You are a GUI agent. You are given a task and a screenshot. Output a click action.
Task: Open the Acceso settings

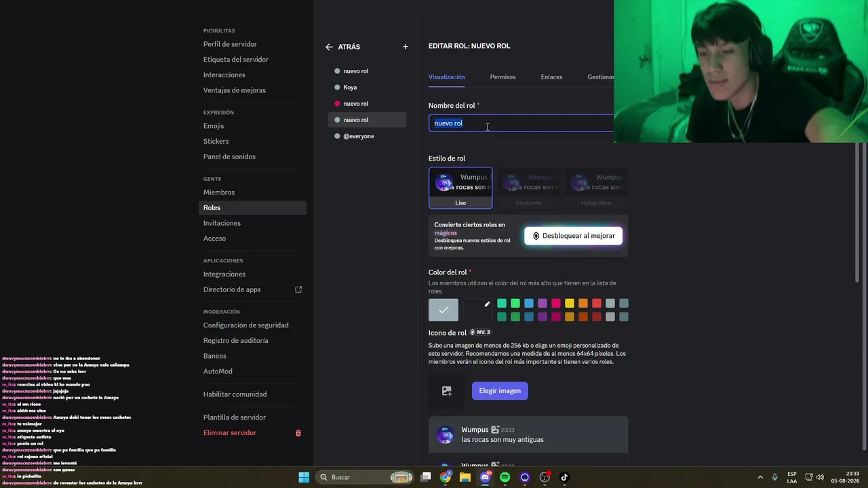252,239
